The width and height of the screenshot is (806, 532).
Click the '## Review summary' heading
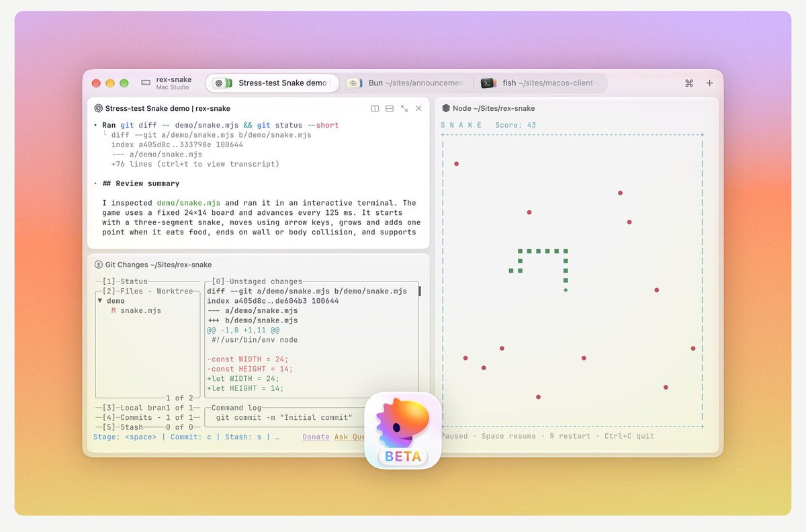point(141,183)
